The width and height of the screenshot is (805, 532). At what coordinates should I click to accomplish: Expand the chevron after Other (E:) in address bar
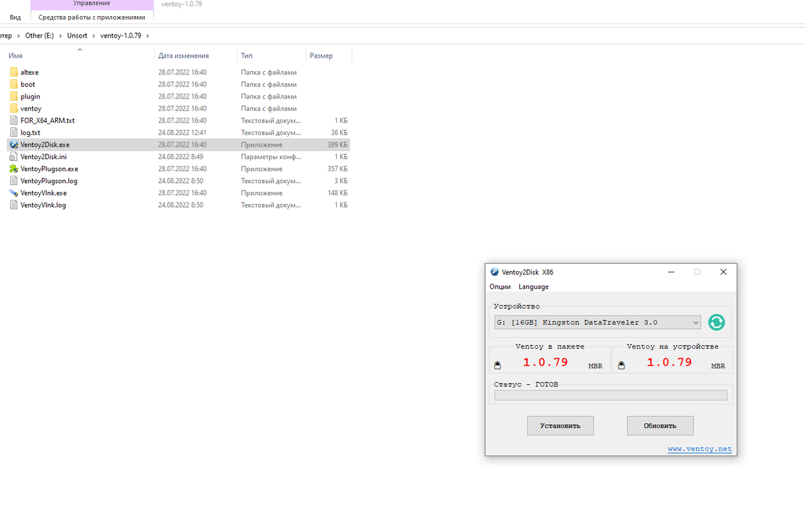coord(60,36)
